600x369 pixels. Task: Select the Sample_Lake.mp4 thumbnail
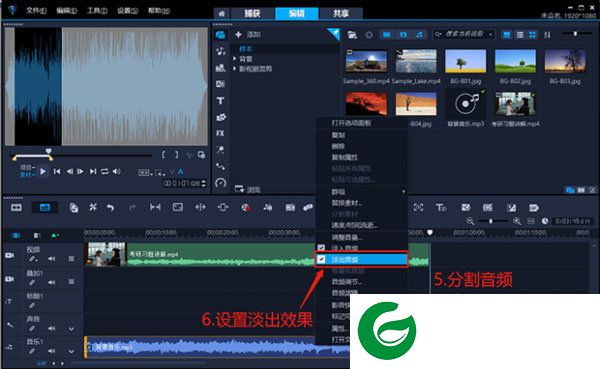[x=416, y=61]
